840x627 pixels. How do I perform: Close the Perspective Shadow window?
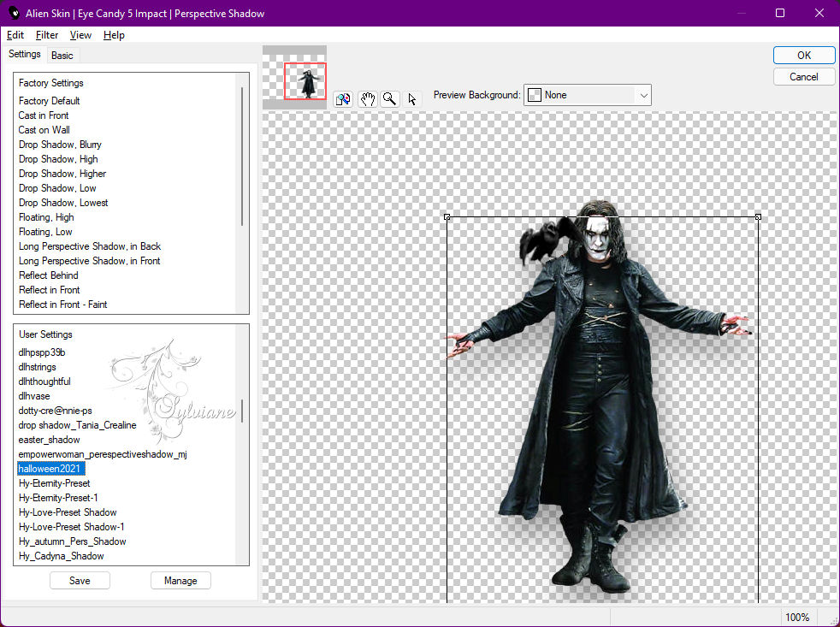(819, 13)
